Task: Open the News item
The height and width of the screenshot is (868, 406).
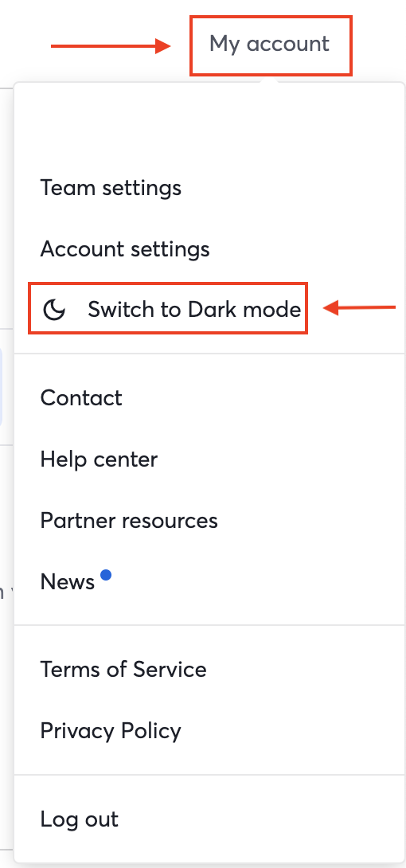Action: coord(68,582)
